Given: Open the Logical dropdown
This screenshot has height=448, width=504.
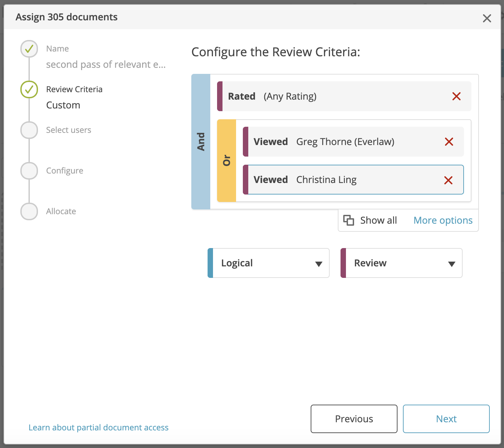Looking at the screenshot, I should [x=268, y=263].
